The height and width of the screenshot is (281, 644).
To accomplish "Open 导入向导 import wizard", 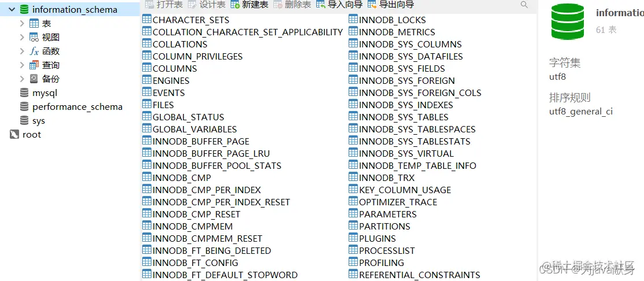I will (339, 5).
